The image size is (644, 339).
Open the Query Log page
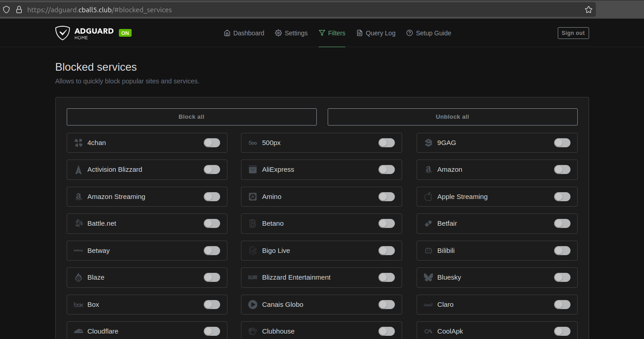376,33
